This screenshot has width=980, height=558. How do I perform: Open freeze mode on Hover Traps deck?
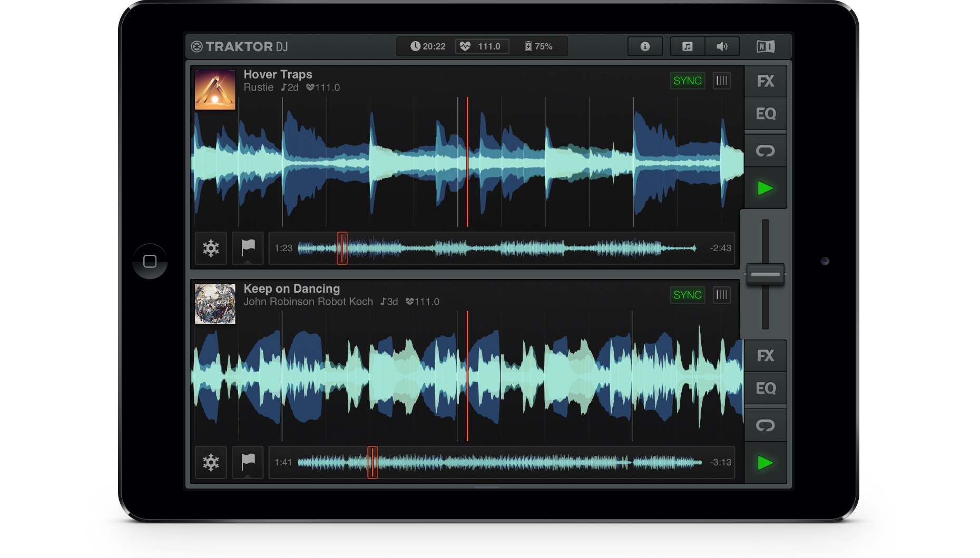(x=211, y=248)
